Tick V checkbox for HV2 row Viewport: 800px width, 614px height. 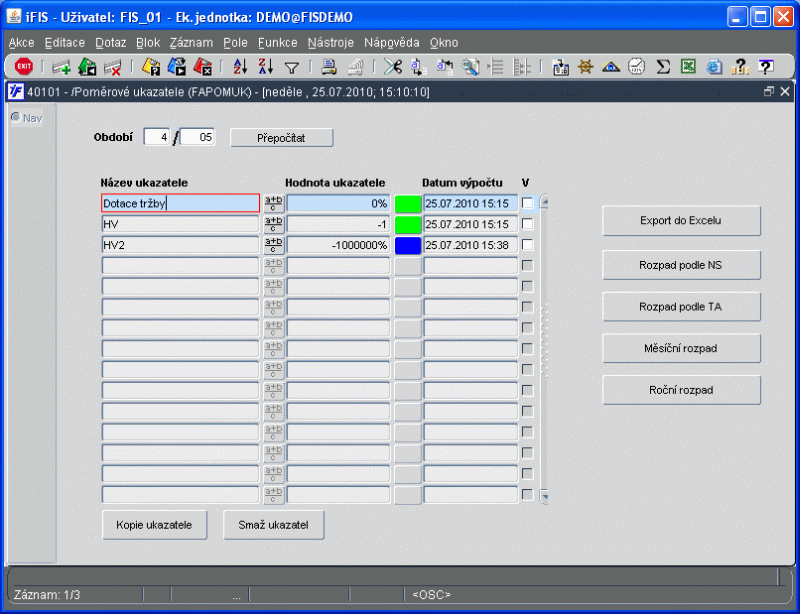tap(528, 245)
